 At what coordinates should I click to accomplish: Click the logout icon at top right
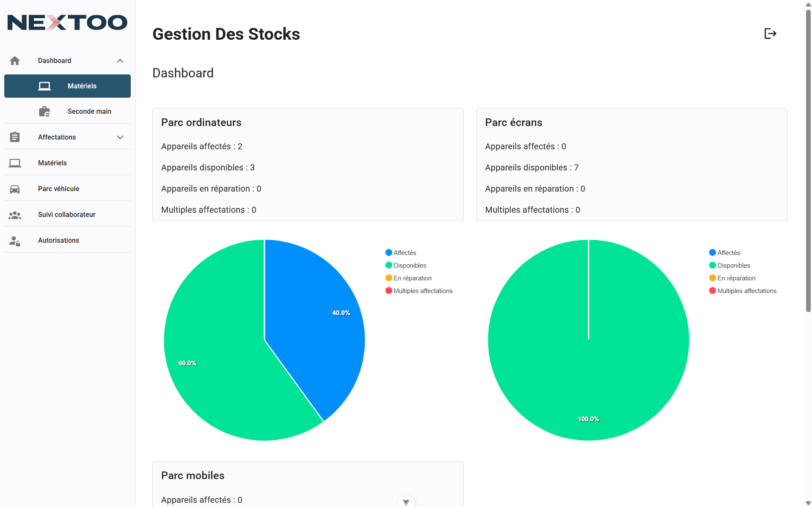770,33
